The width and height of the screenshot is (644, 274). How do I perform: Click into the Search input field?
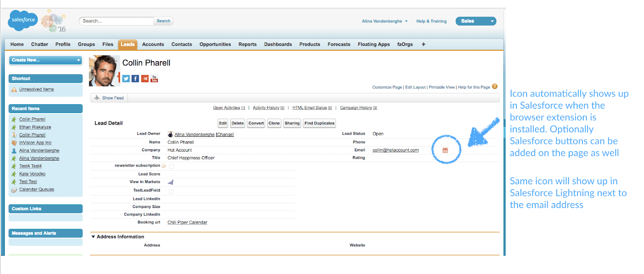pyautogui.click(x=116, y=21)
